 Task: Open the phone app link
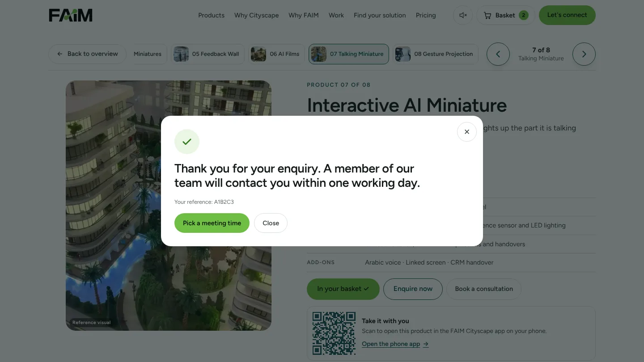(x=395, y=344)
